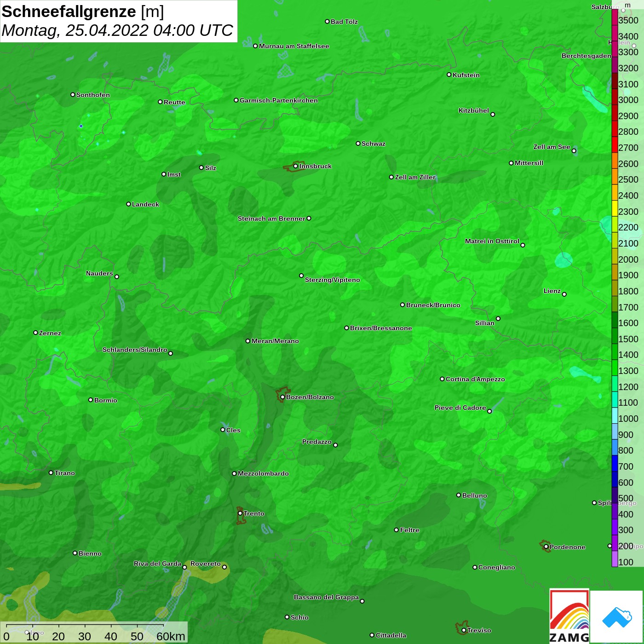Click the Feltre label
This screenshot has width=644, height=644.
pos(410,530)
